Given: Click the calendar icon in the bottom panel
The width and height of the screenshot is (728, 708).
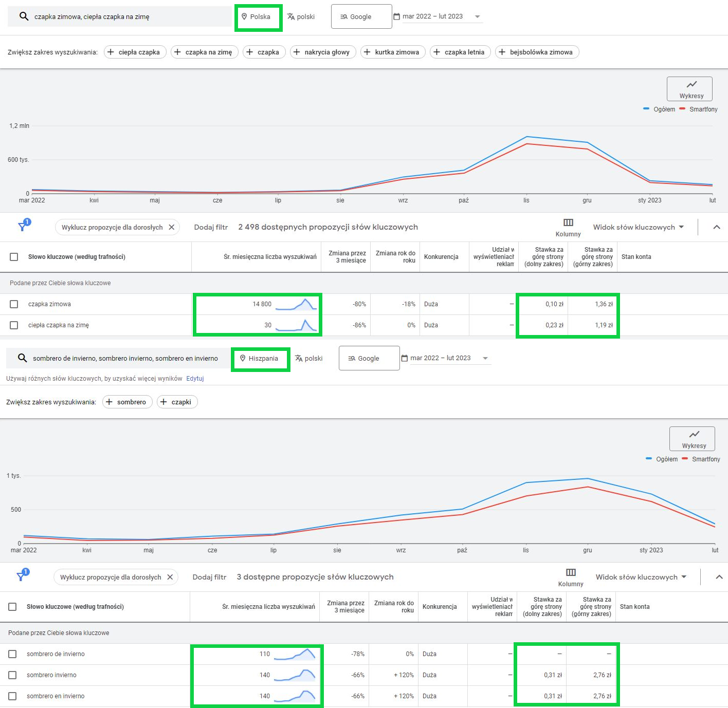Looking at the screenshot, I should 404,358.
